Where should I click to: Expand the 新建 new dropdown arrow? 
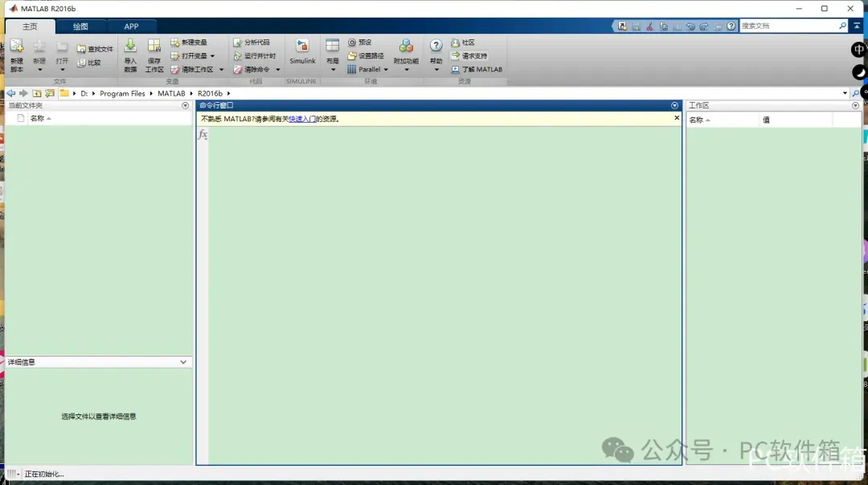pos(39,70)
